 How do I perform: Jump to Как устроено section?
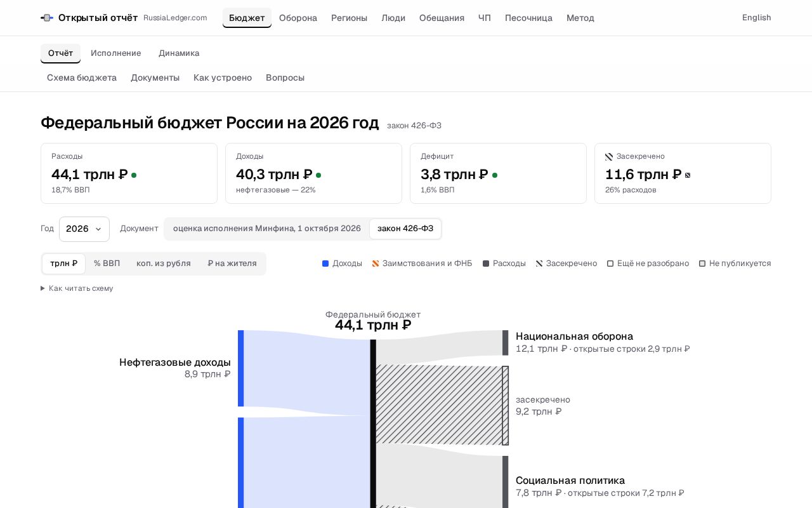(x=223, y=77)
